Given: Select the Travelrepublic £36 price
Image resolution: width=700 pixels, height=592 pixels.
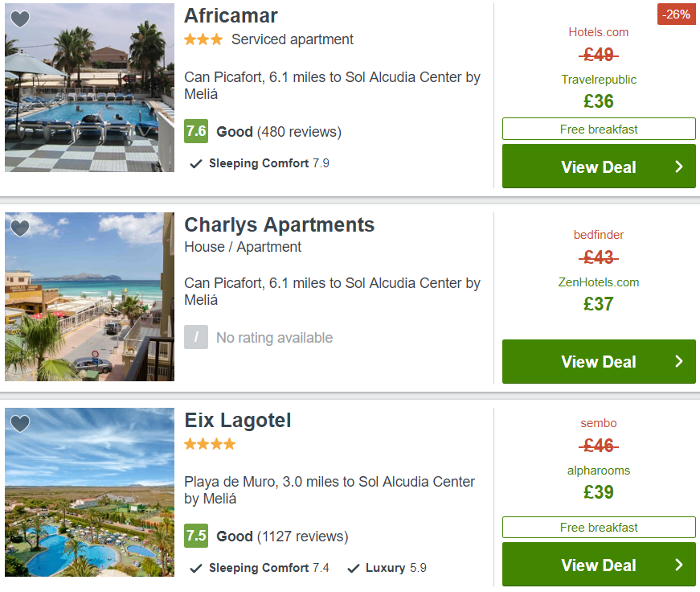Looking at the screenshot, I should (599, 92).
